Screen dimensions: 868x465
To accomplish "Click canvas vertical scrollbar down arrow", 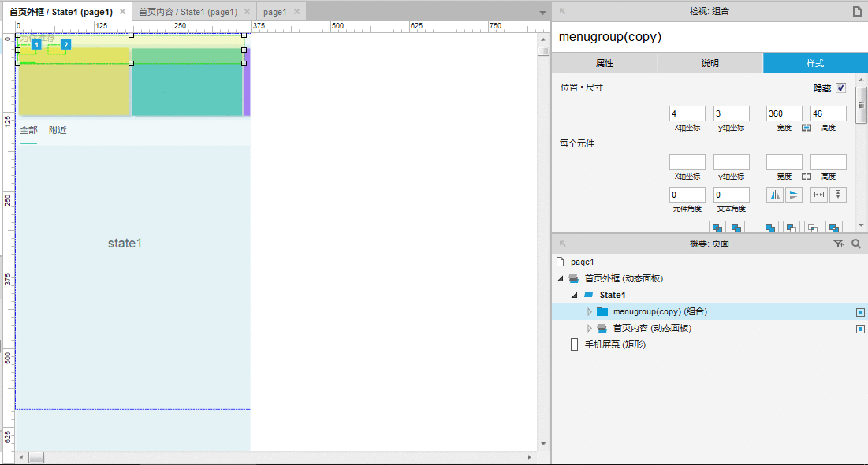I will (544, 444).
